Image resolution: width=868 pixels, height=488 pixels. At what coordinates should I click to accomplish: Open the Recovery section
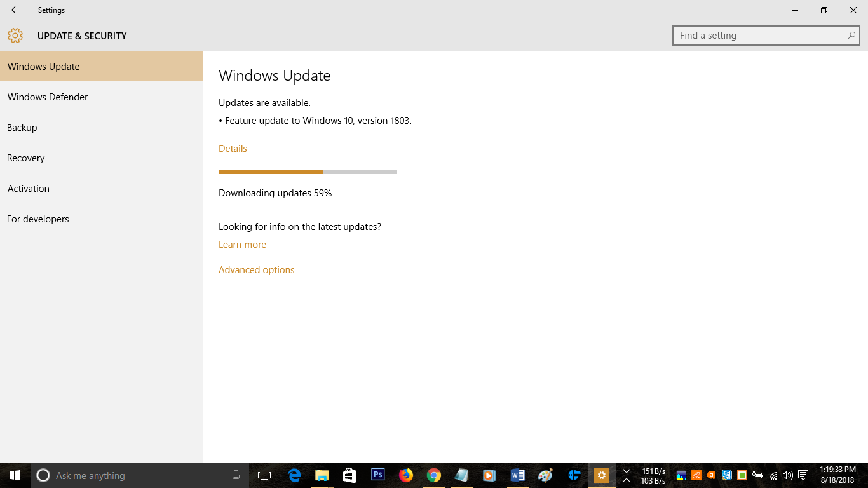tap(102, 158)
